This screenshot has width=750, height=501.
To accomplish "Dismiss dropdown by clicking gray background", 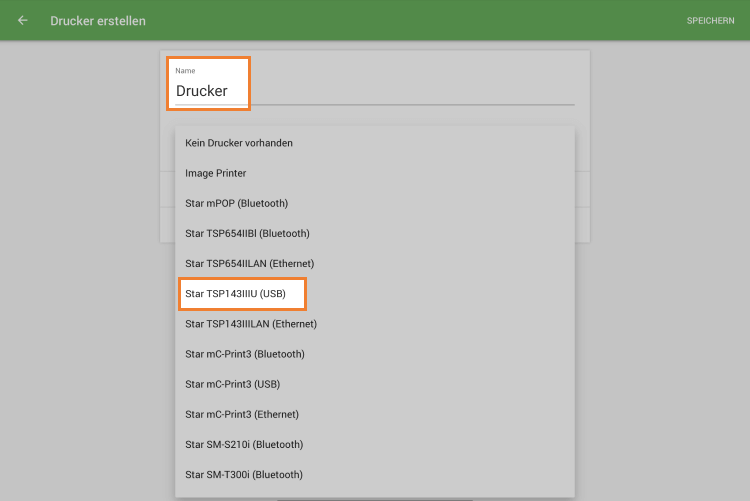I will tap(80, 300).
